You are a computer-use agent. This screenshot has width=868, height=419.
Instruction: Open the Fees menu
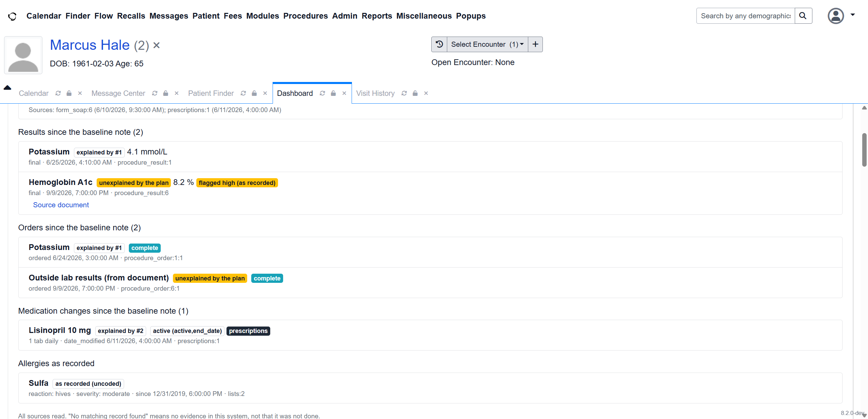(x=233, y=16)
